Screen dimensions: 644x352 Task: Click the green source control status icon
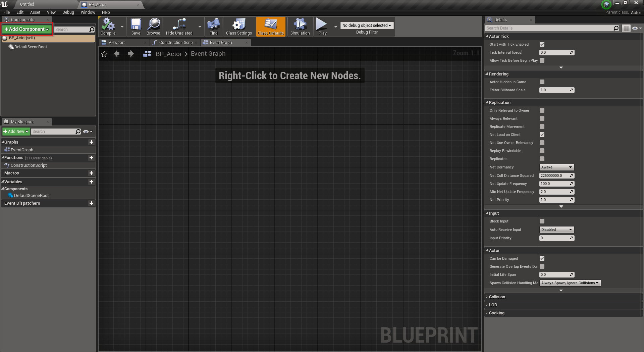(x=606, y=5)
